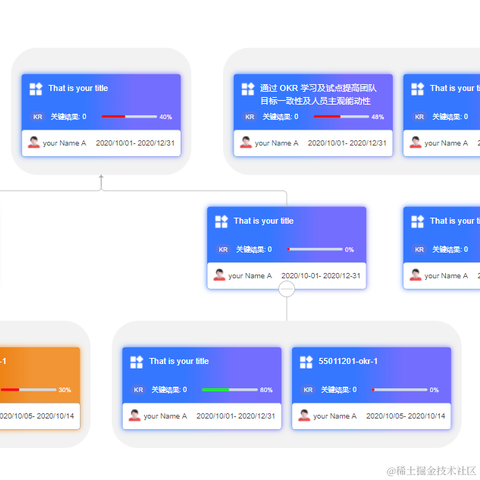
Task: Click the empty progress bar on the 55011201-okr-1 card
Action: click(400, 390)
